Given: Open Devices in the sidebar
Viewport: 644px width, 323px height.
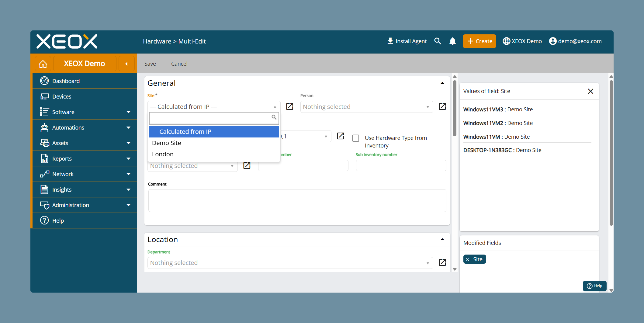Looking at the screenshot, I should 85,96.
